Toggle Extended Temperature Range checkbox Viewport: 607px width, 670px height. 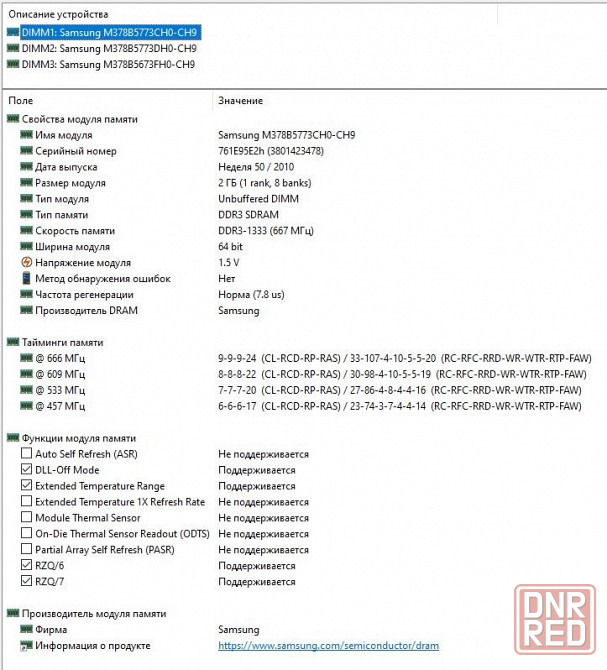click(26, 485)
